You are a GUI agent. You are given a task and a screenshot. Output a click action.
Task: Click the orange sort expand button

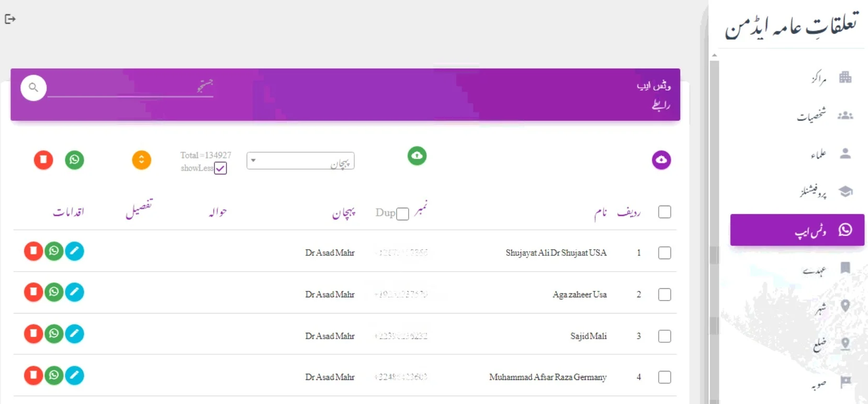coord(141,160)
